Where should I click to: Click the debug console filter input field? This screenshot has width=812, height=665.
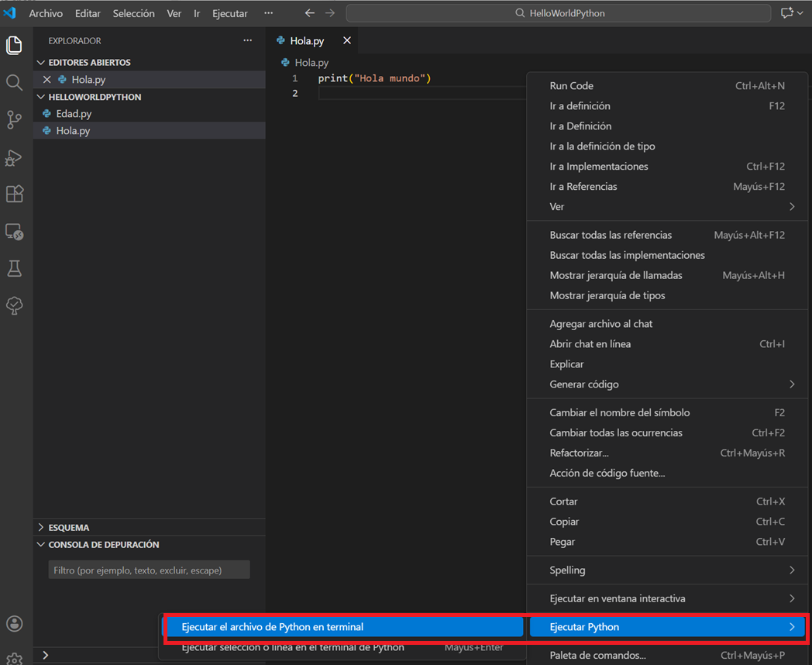pyautogui.click(x=149, y=570)
